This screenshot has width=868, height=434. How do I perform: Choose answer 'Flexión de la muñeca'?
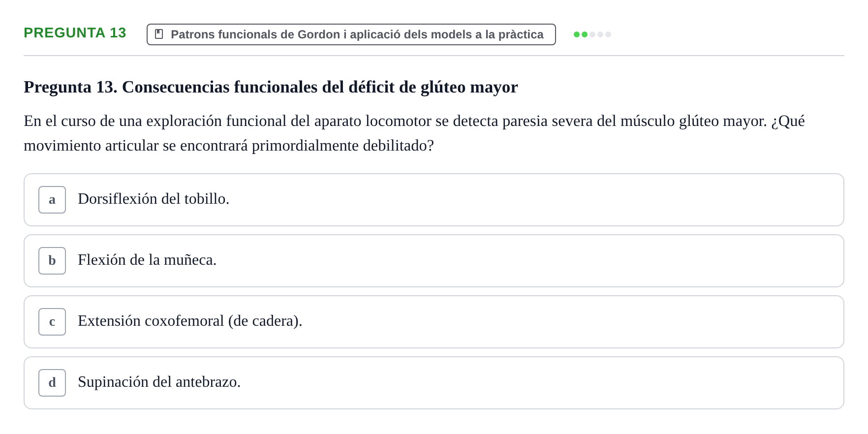147,260
